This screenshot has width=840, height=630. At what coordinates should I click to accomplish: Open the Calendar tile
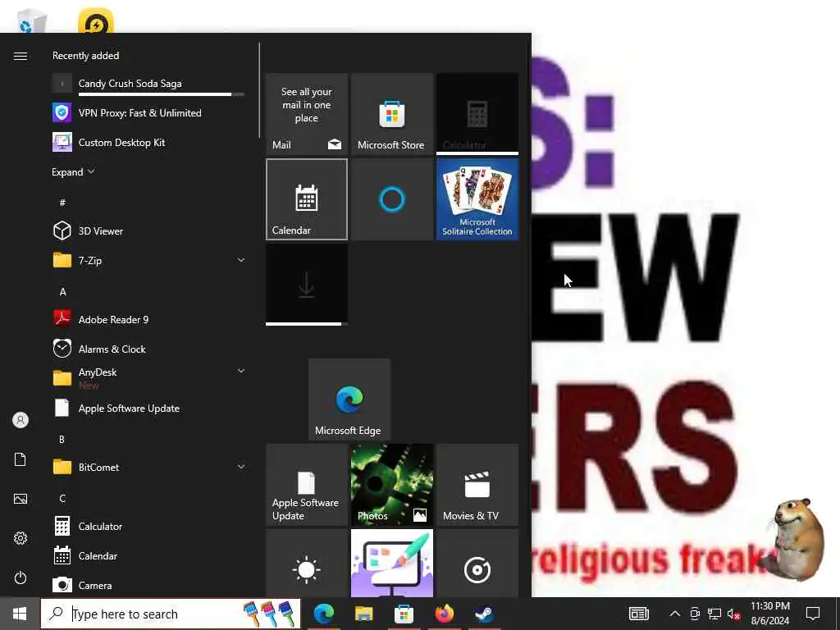click(307, 199)
